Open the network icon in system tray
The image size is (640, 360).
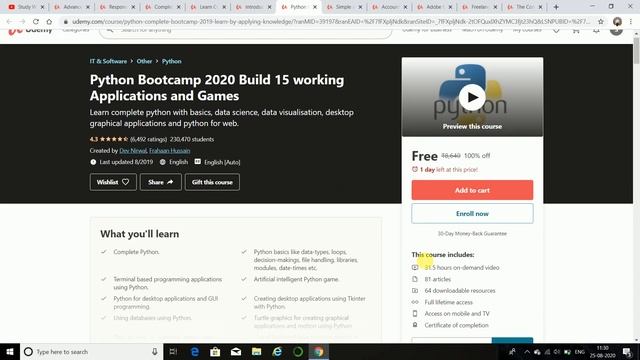[x=547, y=352]
